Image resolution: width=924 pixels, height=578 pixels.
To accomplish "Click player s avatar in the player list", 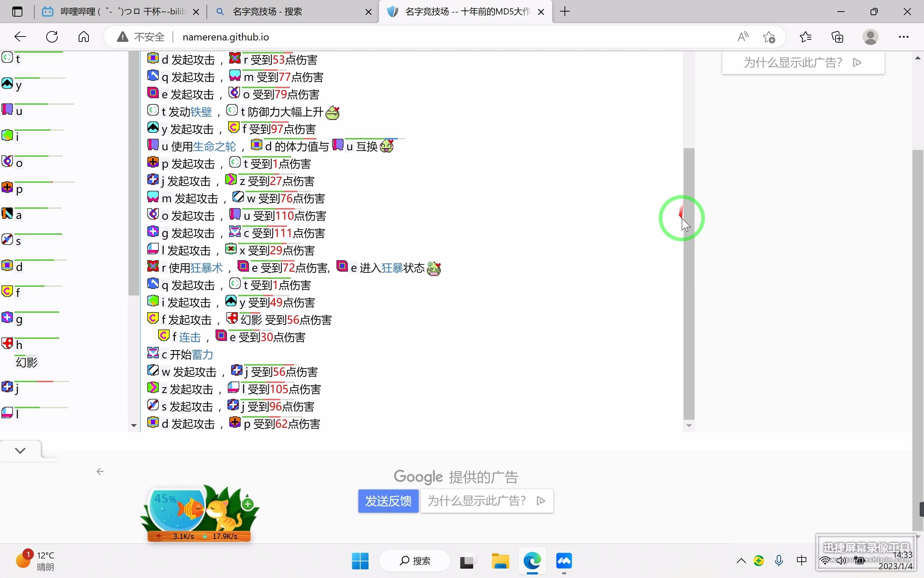I will [7, 239].
